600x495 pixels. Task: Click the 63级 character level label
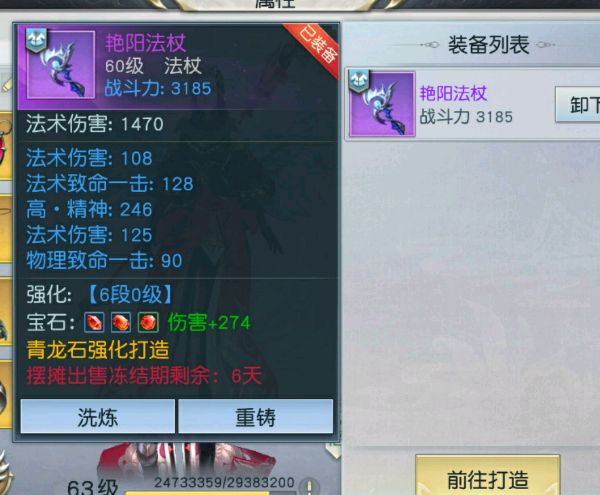pyautogui.click(x=92, y=487)
